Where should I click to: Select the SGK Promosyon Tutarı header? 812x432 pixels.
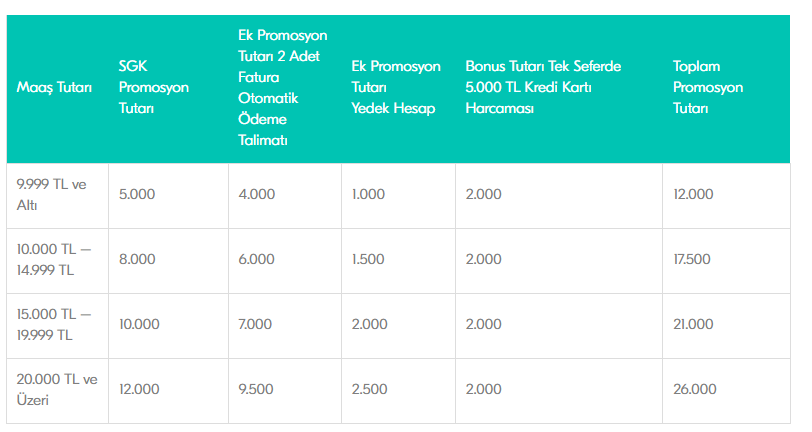click(154, 87)
